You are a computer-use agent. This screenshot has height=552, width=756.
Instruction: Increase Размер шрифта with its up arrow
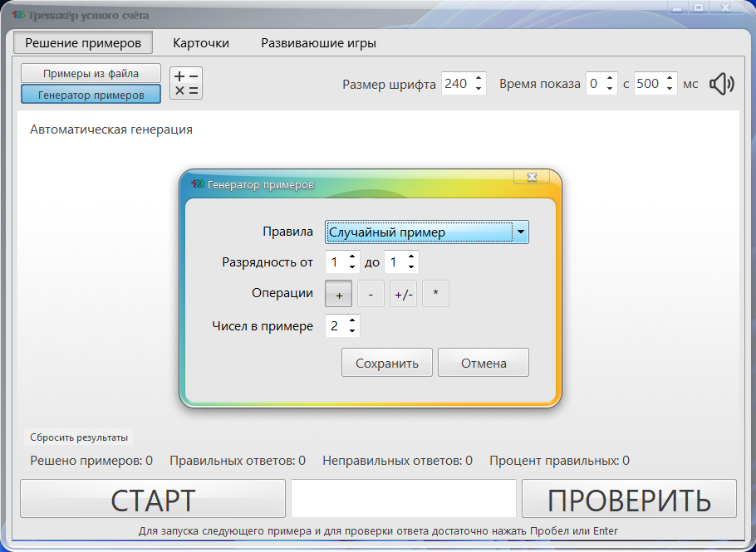477,79
